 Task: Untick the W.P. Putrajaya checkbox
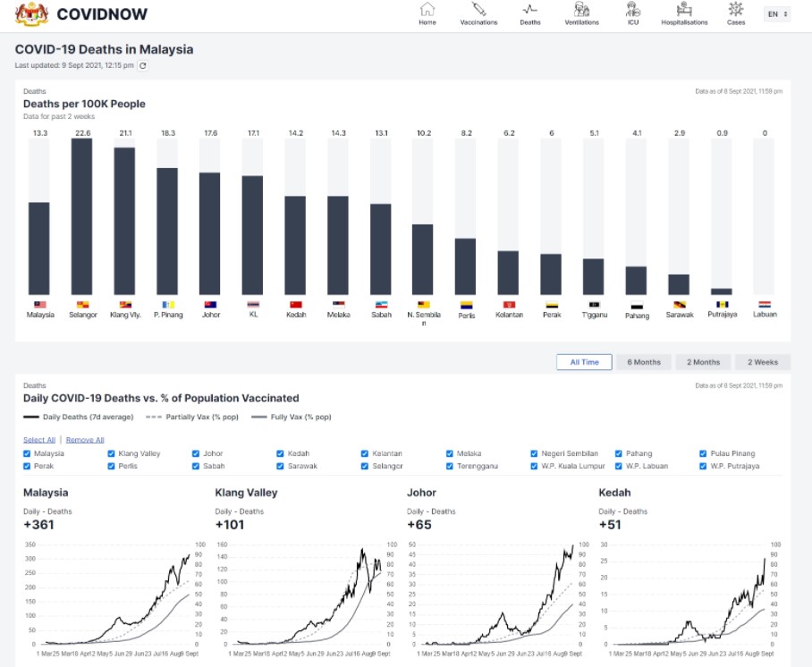click(x=705, y=466)
